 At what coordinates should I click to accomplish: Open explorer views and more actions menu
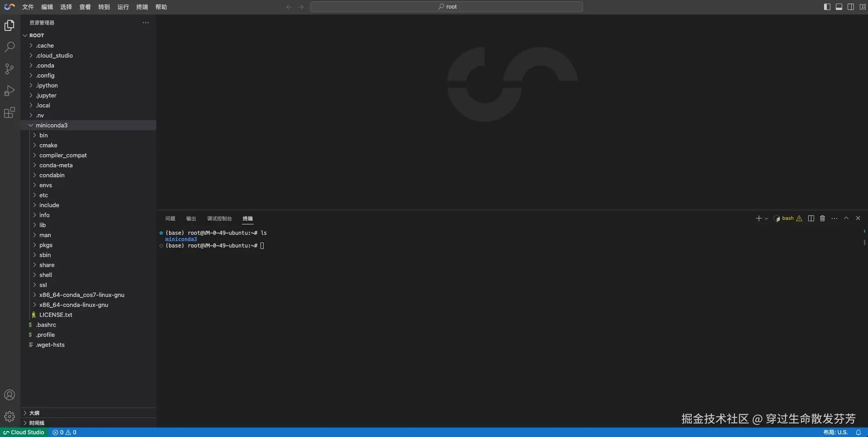click(146, 23)
